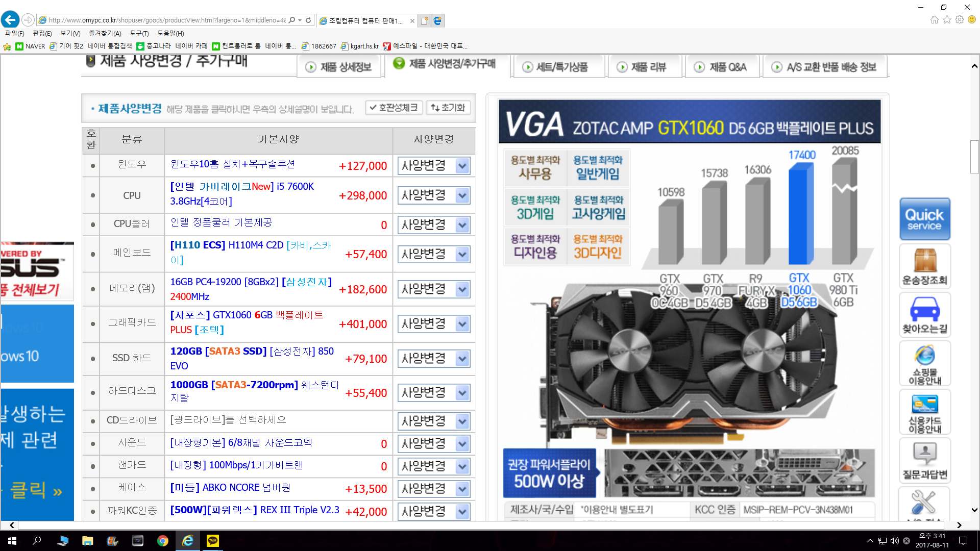
Task: Open Chrome from the taskbar
Action: tap(163, 541)
